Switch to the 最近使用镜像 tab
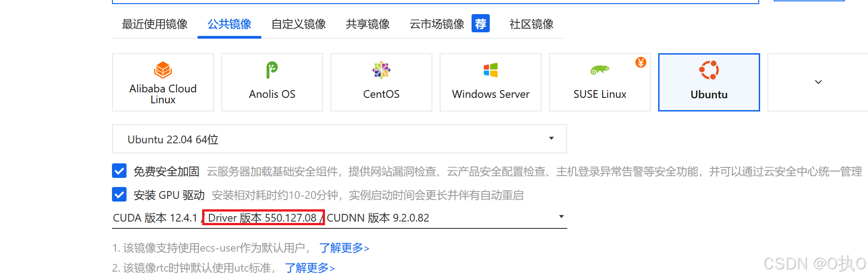The width and height of the screenshot is (868, 278). pyautogui.click(x=155, y=24)
